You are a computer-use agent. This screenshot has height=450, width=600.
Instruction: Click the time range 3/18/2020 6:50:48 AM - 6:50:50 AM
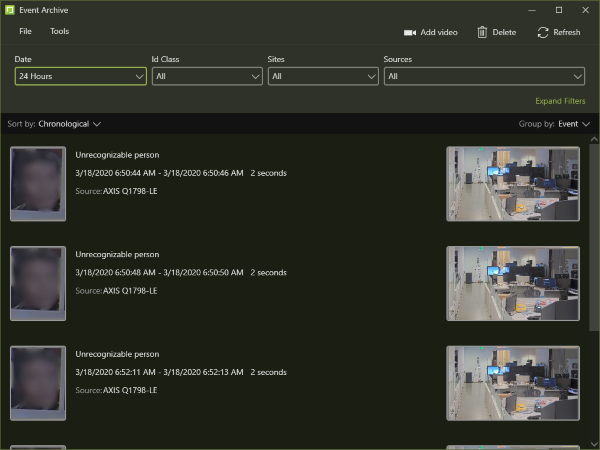point(159,272)
